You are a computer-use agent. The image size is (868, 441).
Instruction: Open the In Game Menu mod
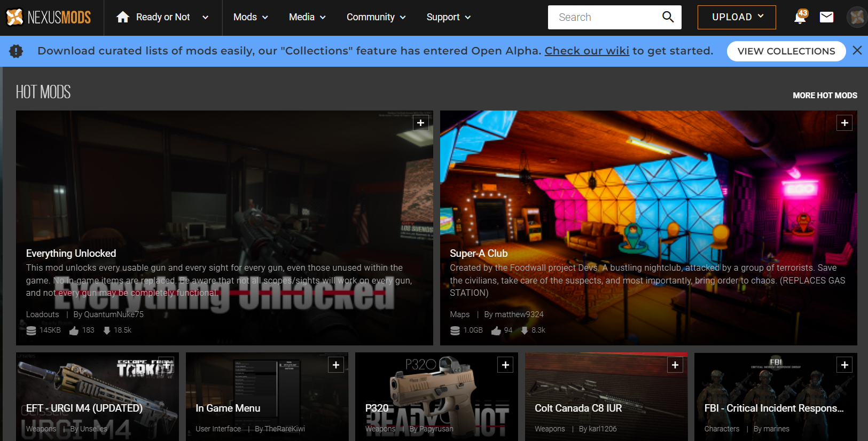pyautogui.click(x=228, y=408)
